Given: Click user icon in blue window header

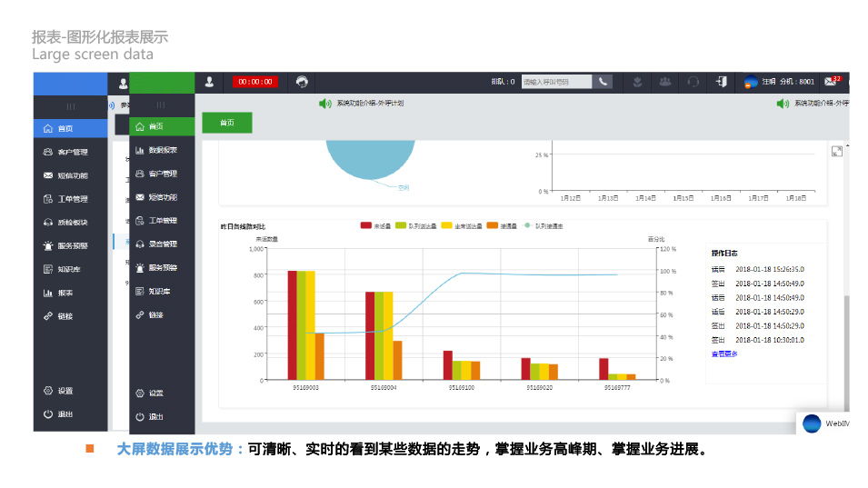Looking at the screenshot, I should [123, 84].
